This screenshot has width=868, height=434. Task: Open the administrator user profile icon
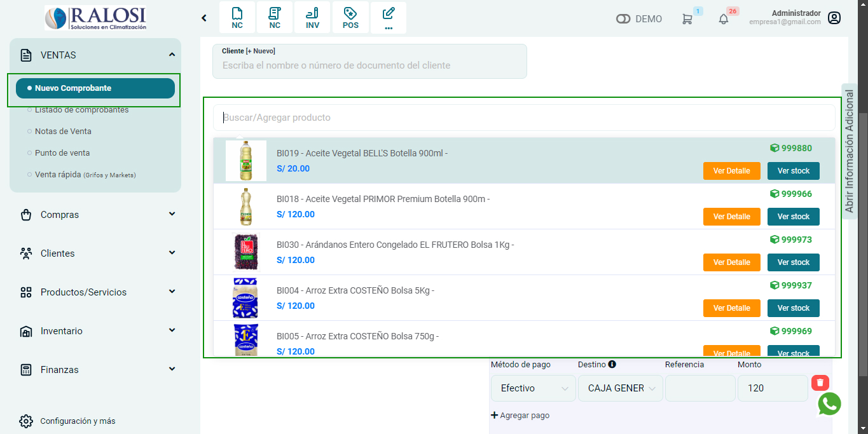point(834,18)
